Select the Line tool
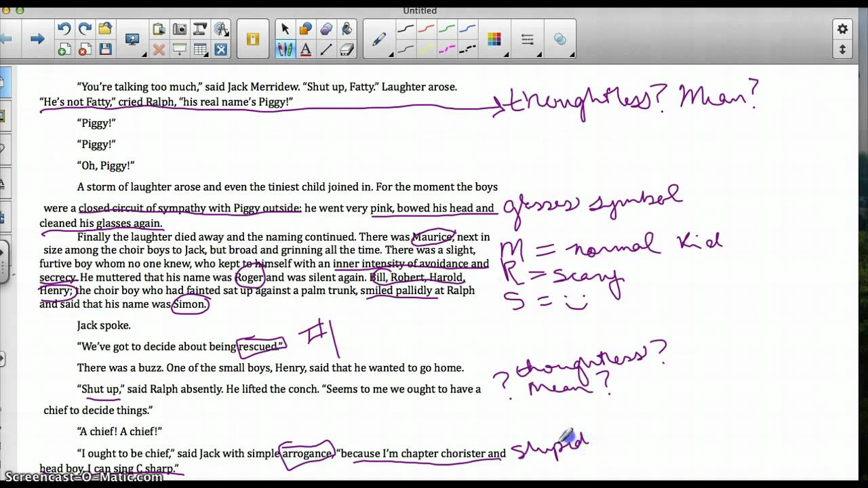This screenshot has height=488, width=868. click(326, 49)
